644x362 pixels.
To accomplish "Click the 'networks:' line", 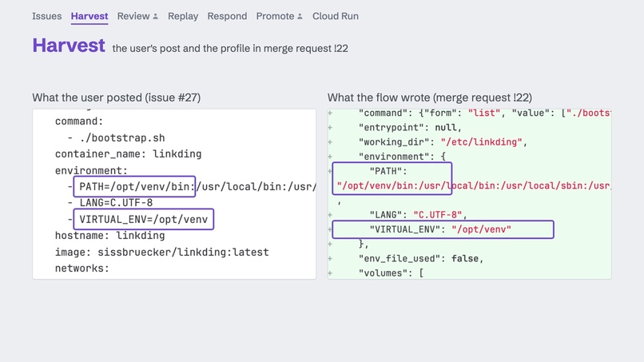I will (x=82, y=269).
